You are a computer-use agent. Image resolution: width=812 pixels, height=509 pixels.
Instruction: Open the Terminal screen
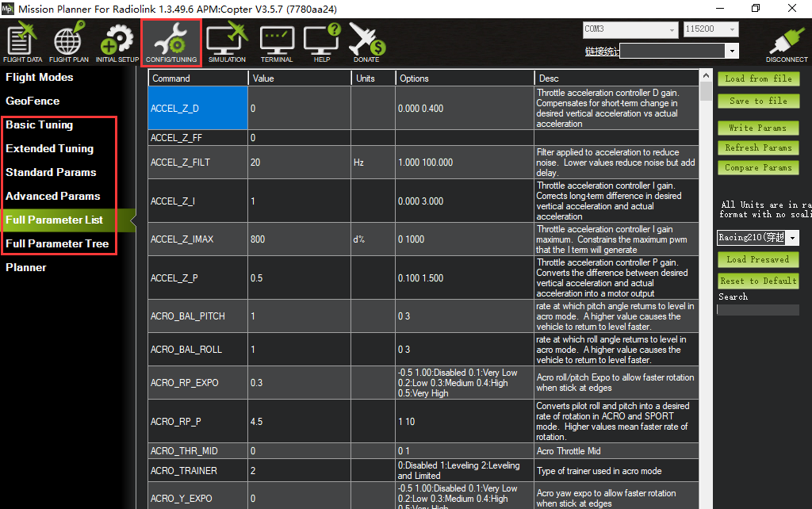(277, 43)
